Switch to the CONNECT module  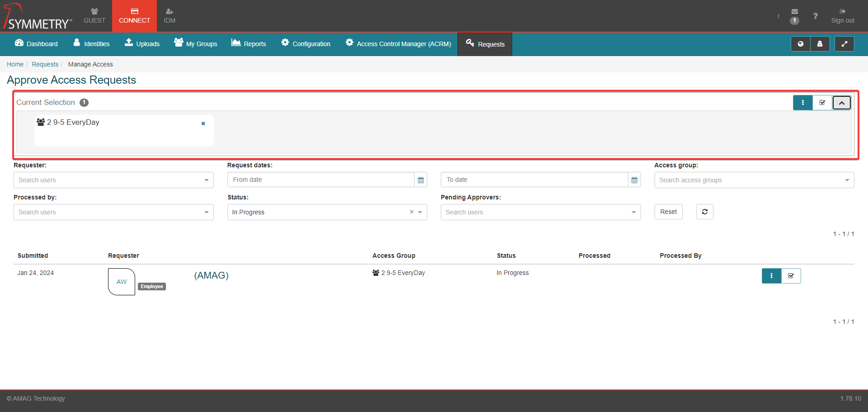(134, 16)
